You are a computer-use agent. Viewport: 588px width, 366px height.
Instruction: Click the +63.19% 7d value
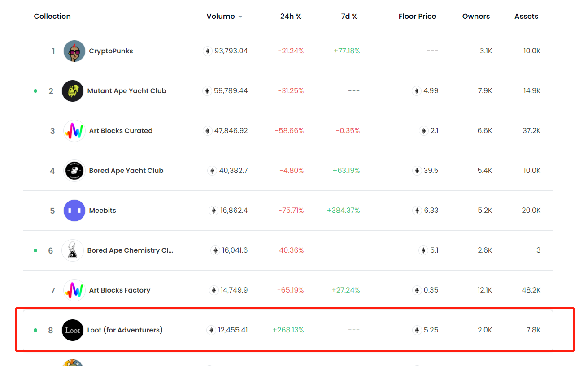[x=346, y=171]
